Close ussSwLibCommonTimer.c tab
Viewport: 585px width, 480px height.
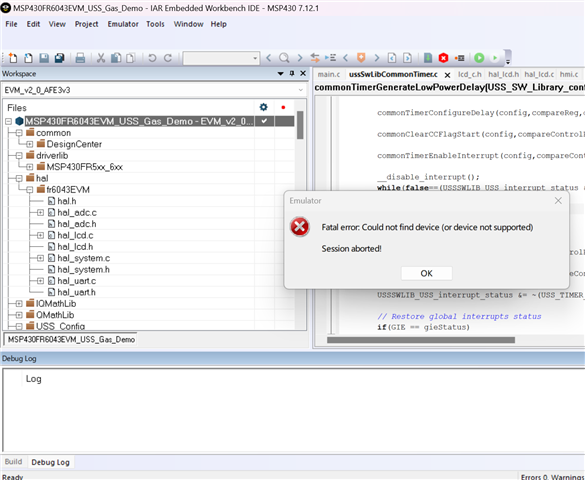[447, 75]
